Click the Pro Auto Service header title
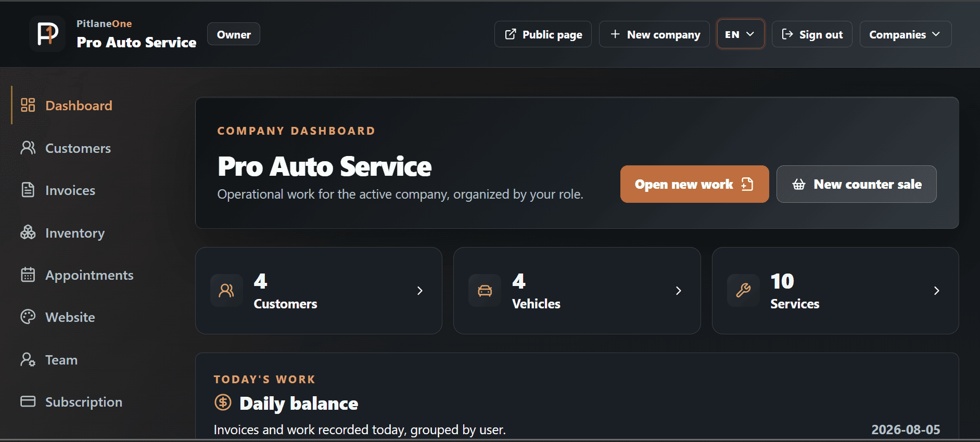980x442 pixels. tap(136, 42)
